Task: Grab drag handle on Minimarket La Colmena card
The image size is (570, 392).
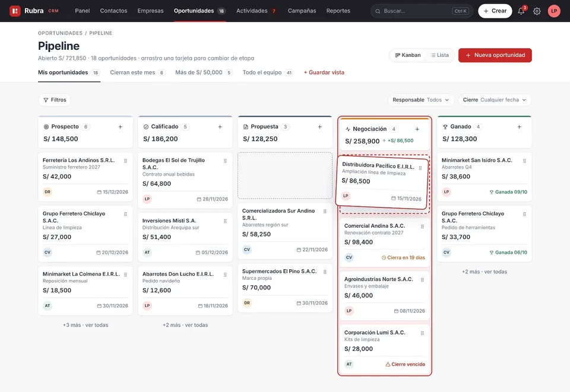Action: [125, 275]
